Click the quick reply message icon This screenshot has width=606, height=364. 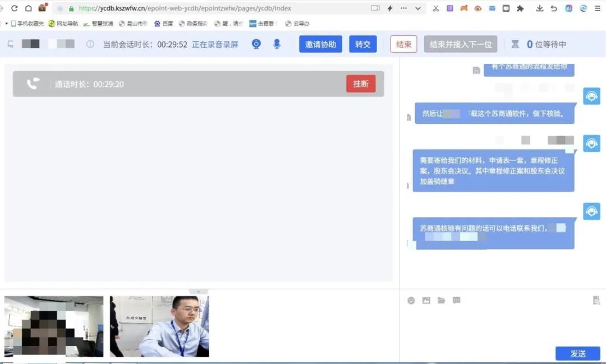[457, 301]
